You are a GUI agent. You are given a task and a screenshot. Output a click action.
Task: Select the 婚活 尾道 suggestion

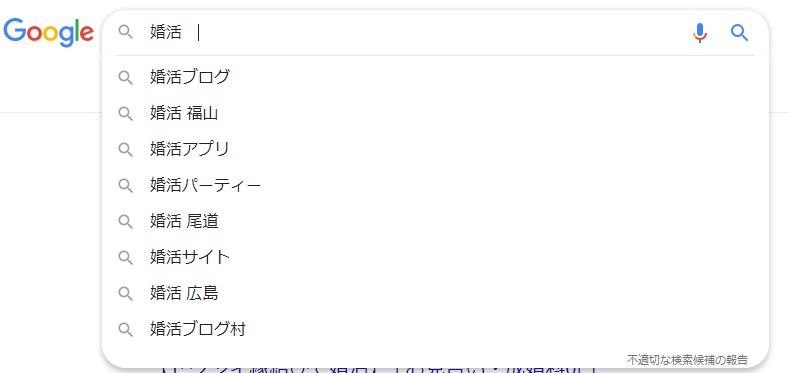(435, 221)
